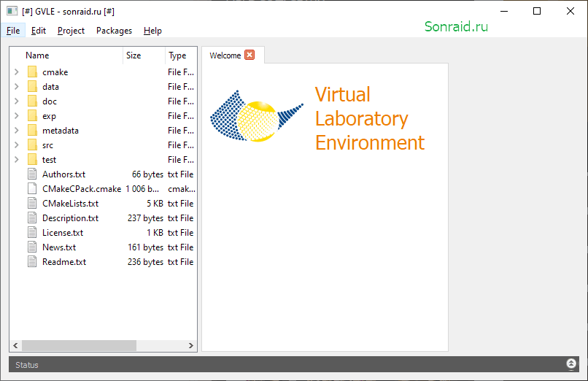Click the CMakeLists.txt file icon
The image size is (588, 381).
(x=32, y=203)
